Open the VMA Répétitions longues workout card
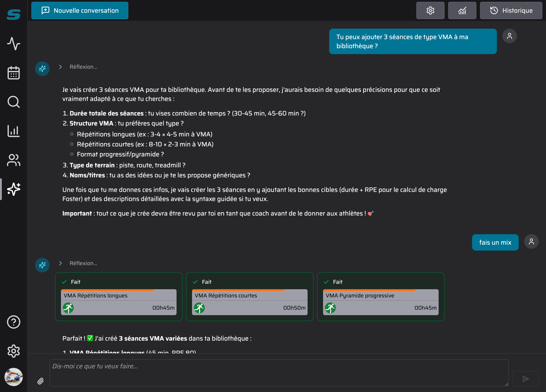This screenshot has height=392, width=546. pyautogui.click(x=119, y=302)
